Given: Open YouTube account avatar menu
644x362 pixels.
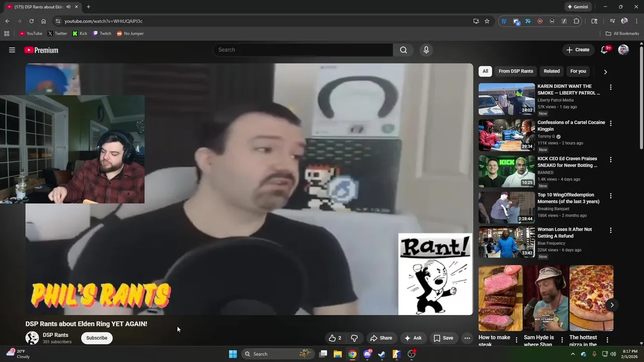Looking at the screenshot, I should [x=623, y=50].
